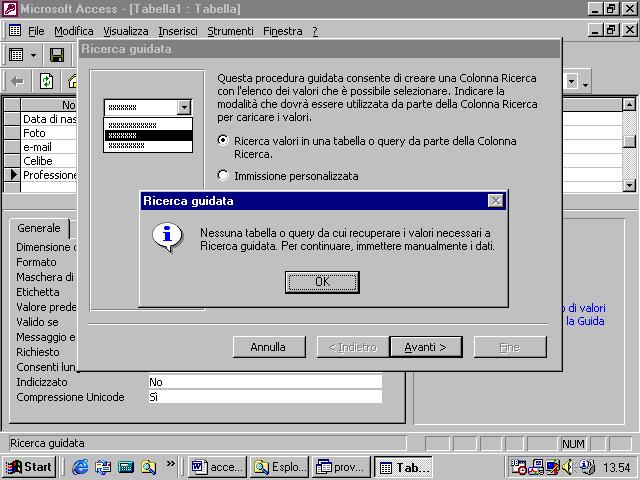The image size is (640, 480).
Task: Select 'Immissione personalizzata' radio button
Action: coord(223,176)
